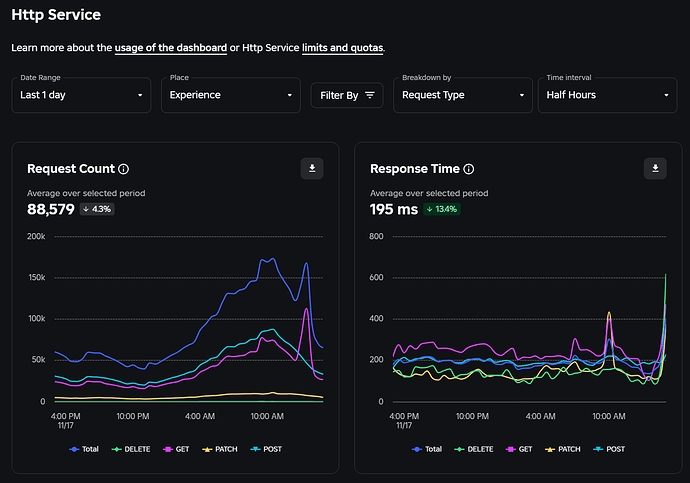Image resolution: width=690 pixels, height=483 pixels.
Task: Download the Response Time chart data
Action: [x=655, y=169]
